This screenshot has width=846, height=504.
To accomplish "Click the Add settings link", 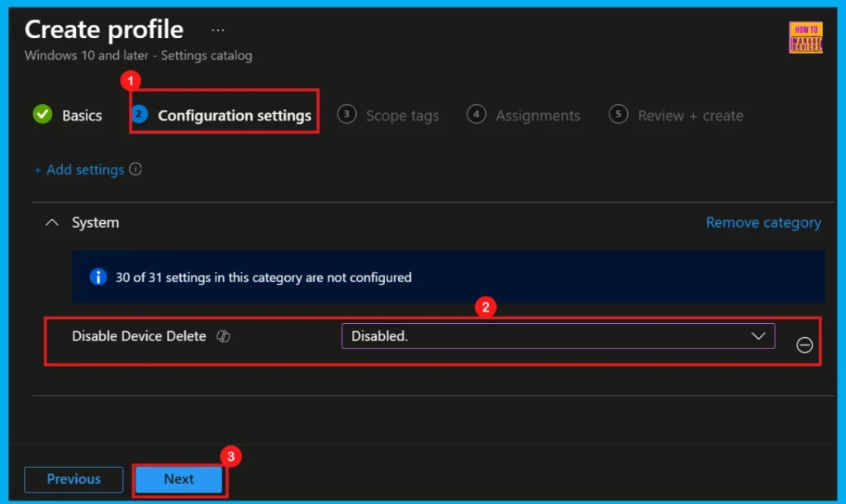I will tap(78, 170).
